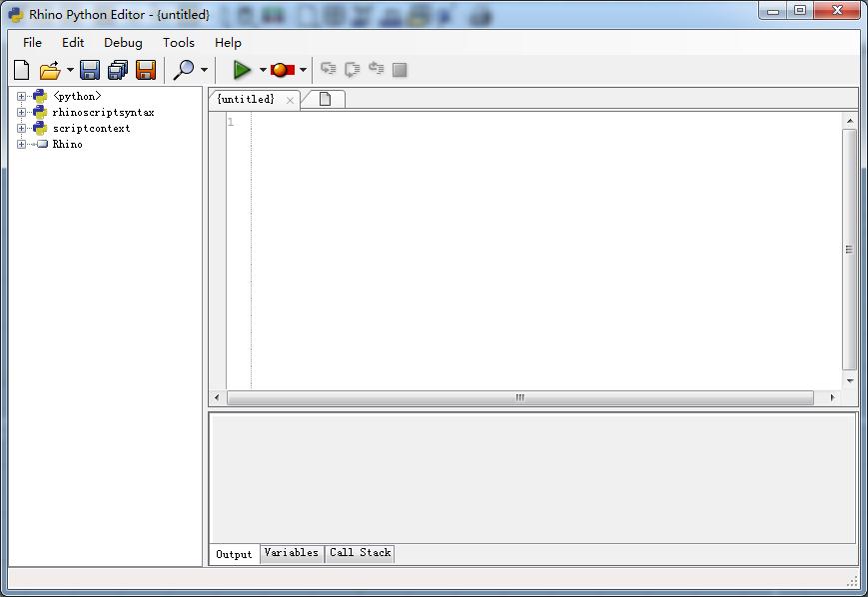Click into the code editor at line 1
Image resolution: width=868 pixels, height=597 pixels.
click(545, 122)
